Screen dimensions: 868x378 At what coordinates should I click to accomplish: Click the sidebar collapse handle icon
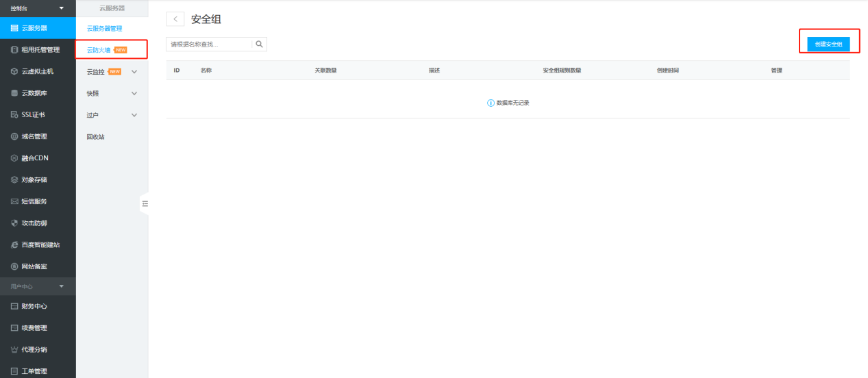[145, 203]
